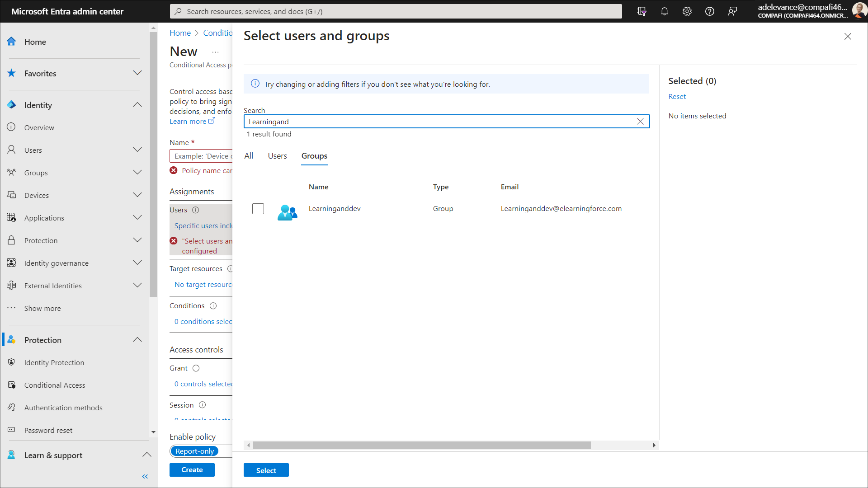Click the sidebar scroll down arrow
Viewport: 868px width, 488px height.
tap(153, 432)
